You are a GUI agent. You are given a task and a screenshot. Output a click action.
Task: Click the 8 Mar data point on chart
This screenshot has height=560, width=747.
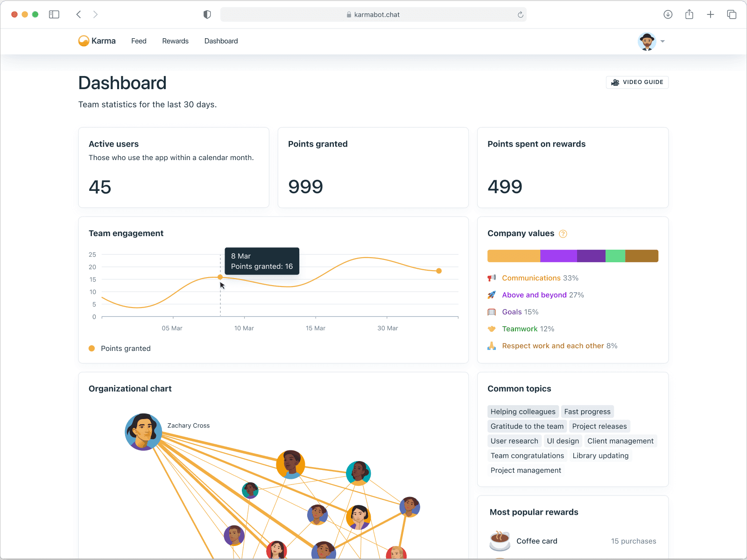220,277
